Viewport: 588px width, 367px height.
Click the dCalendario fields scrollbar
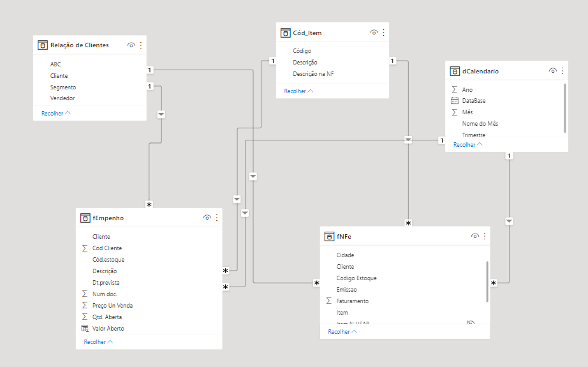click(x=565, y=108)
